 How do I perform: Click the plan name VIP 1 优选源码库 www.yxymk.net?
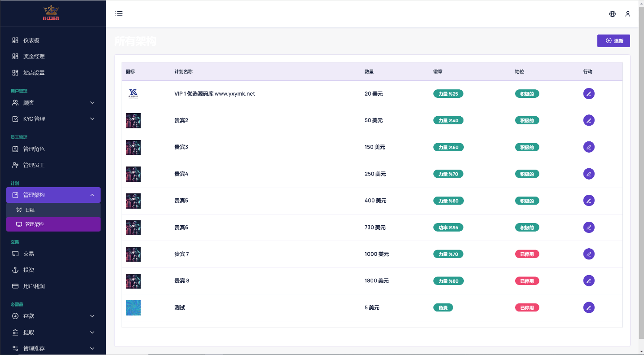point(215,94)
